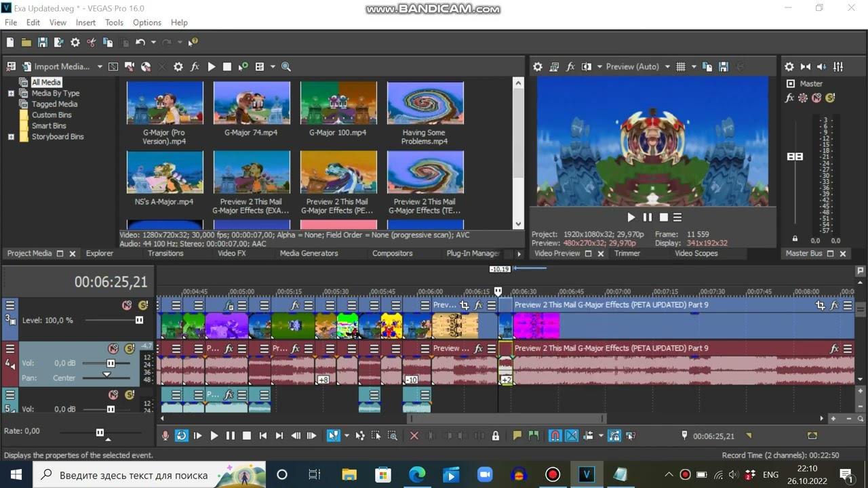Open Normal edit tool dropdown arrow

click(x=347, y=436)
